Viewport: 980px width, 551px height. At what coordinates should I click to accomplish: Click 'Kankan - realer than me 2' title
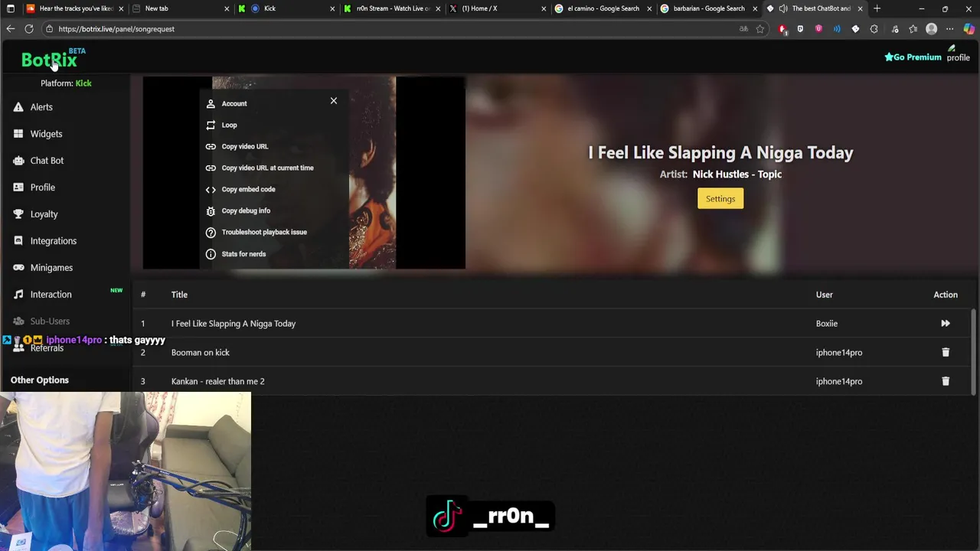[218, 381]
